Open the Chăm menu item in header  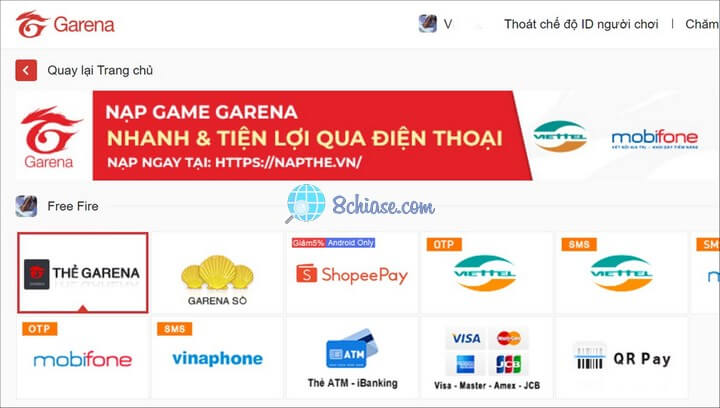[702, 24]
